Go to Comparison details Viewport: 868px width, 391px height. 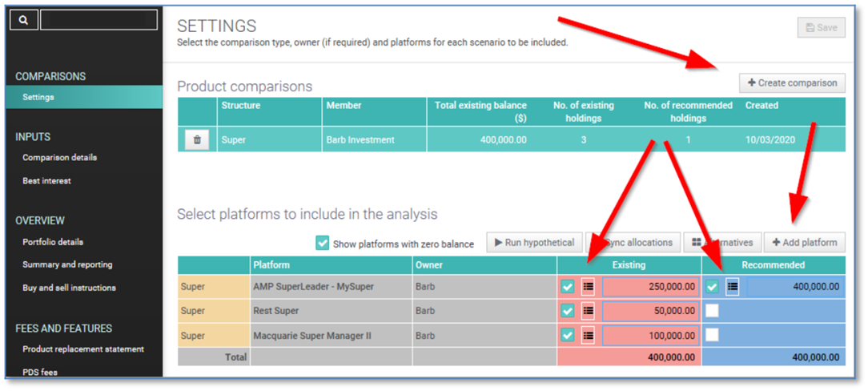click(60, 157)
